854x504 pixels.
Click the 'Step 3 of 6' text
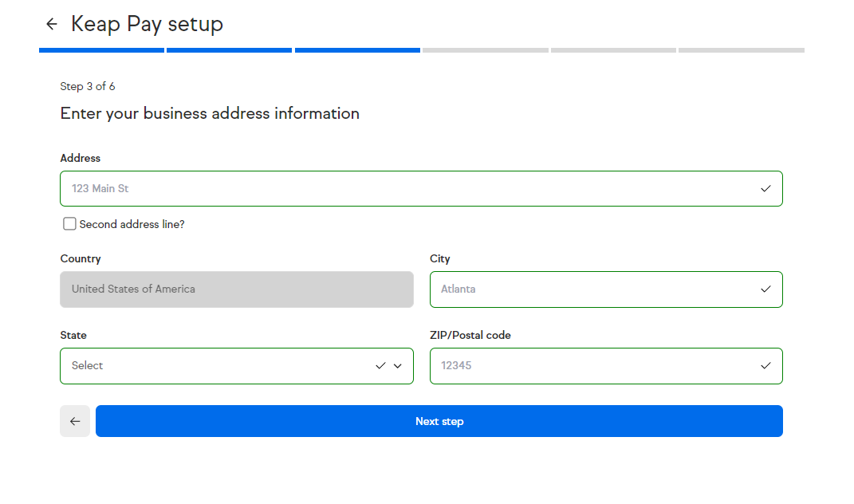(x=88, y=87)
